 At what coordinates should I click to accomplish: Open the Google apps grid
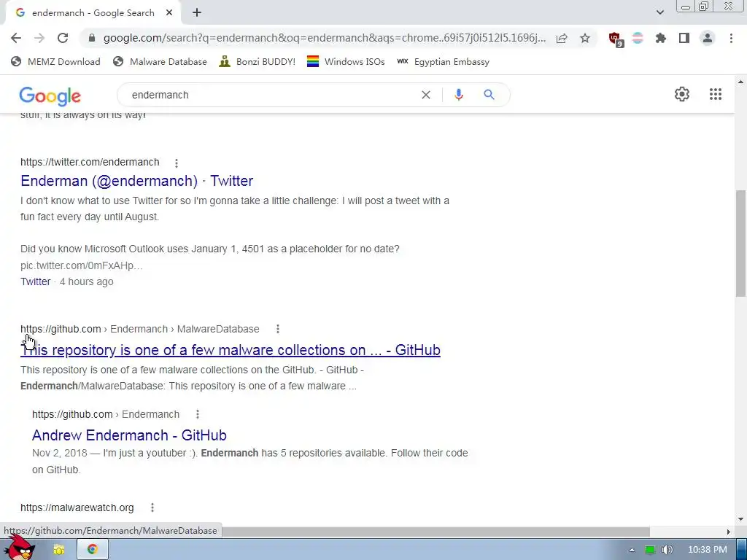pos(716,94)
